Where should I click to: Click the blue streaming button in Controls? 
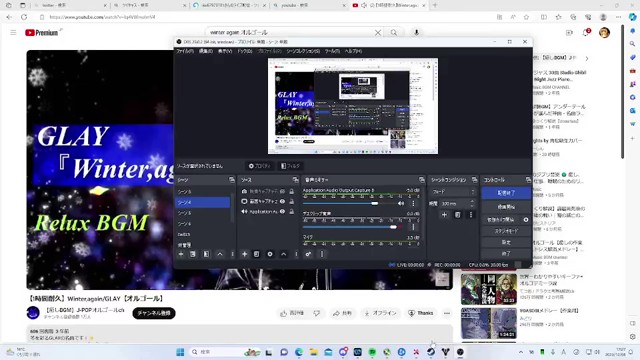(x=506, y=193)
